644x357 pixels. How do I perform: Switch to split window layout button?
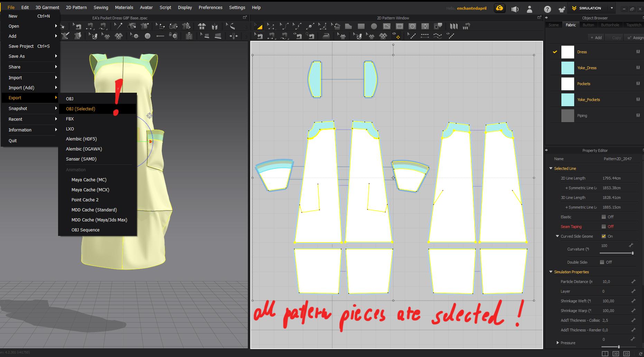(605, 354)
